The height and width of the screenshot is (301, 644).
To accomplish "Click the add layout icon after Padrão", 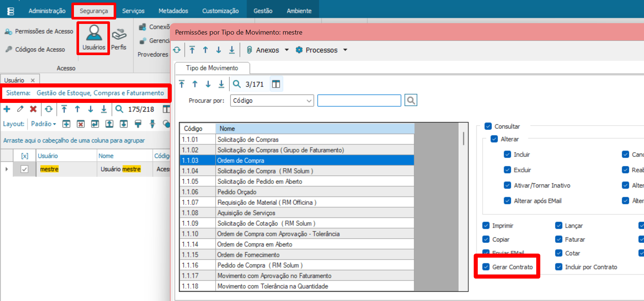I will pos(67,124).
